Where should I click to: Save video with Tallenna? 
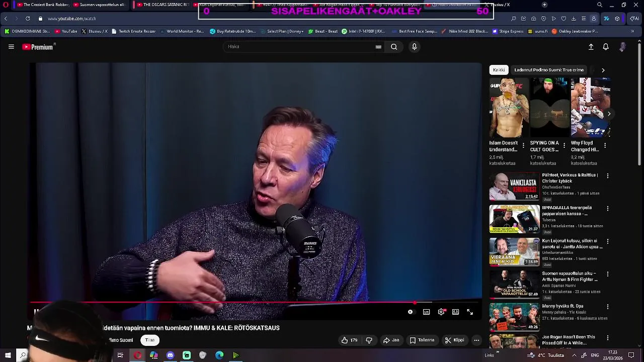tap(422, 340)
